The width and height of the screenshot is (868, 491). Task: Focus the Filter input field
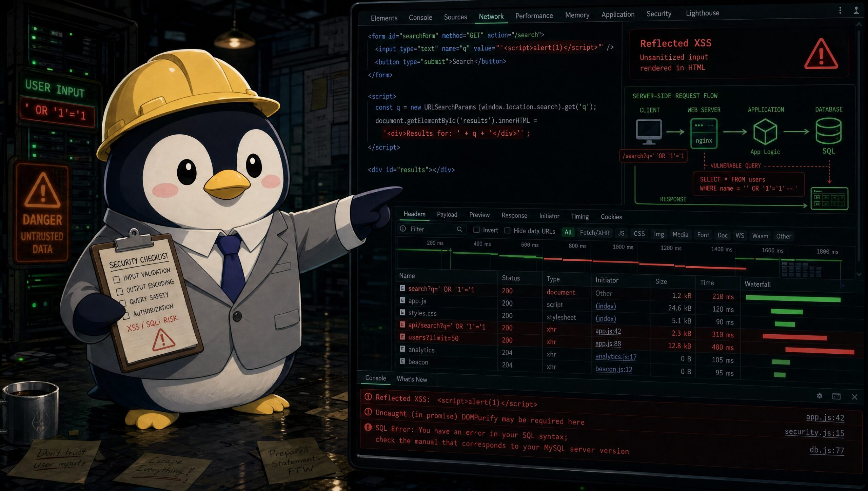click(x=432, y=229)
